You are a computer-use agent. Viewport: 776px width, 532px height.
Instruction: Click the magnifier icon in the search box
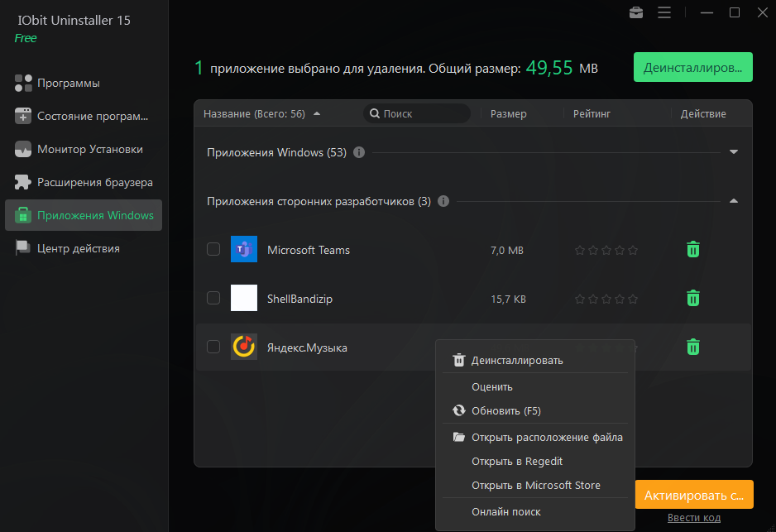point(375,113)
